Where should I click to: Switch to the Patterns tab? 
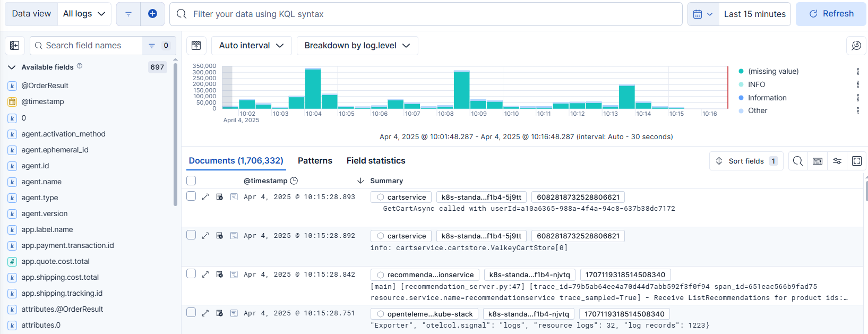(315, 160)
